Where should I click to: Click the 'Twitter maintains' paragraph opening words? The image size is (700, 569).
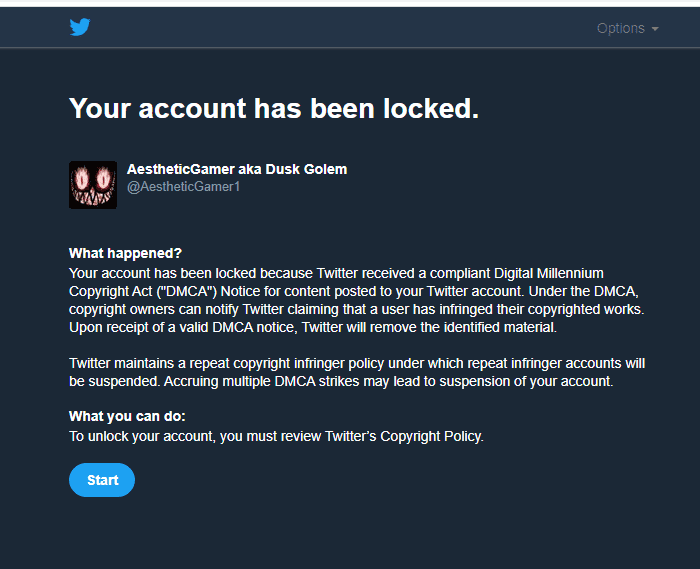click(118, 363)
